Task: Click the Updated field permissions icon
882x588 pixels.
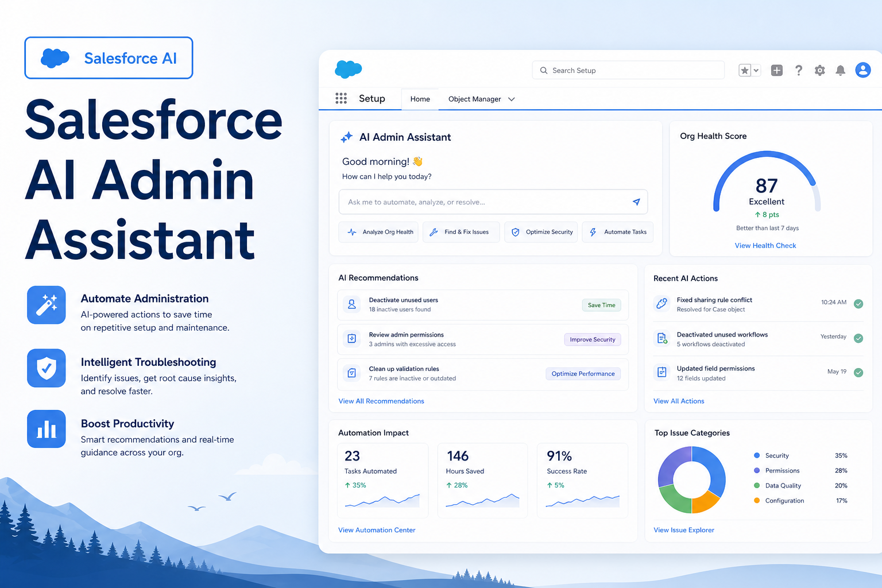Action: pos(662,372)
